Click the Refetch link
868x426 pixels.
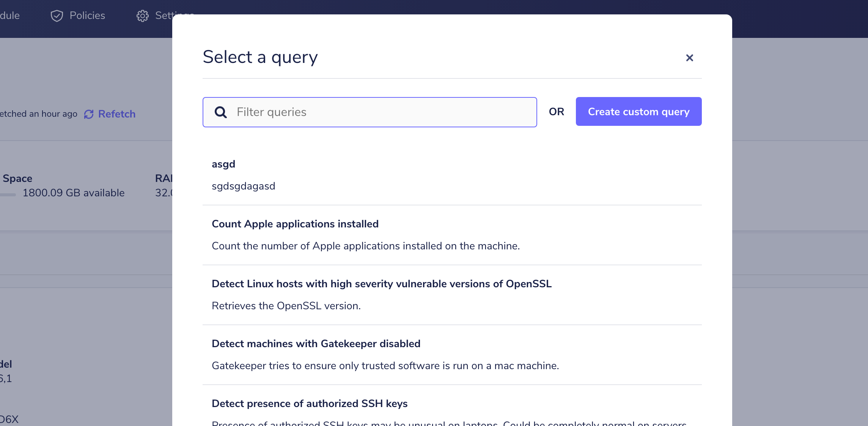pos(116,114)
